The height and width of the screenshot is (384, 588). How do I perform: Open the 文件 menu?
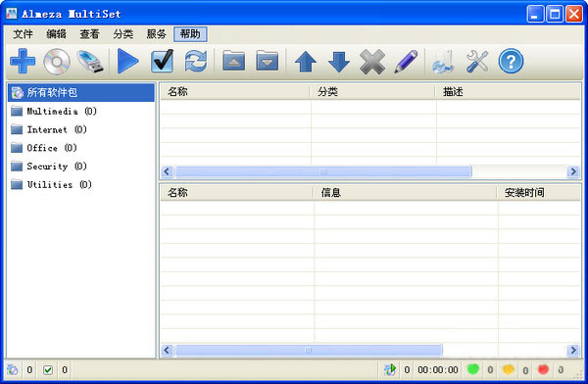[23, 34]
